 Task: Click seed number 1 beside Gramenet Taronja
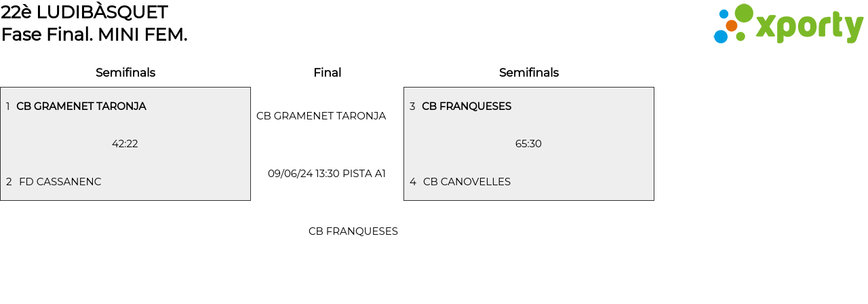[7, 107]
